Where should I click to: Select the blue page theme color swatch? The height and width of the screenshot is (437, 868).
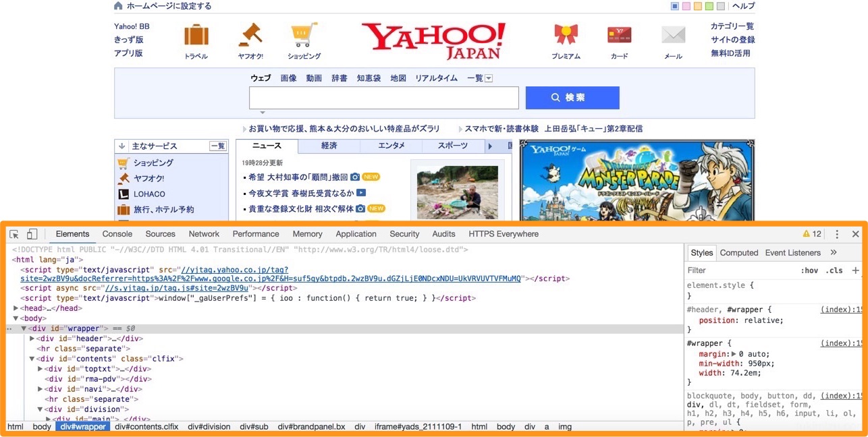click(x=675, y=6)
